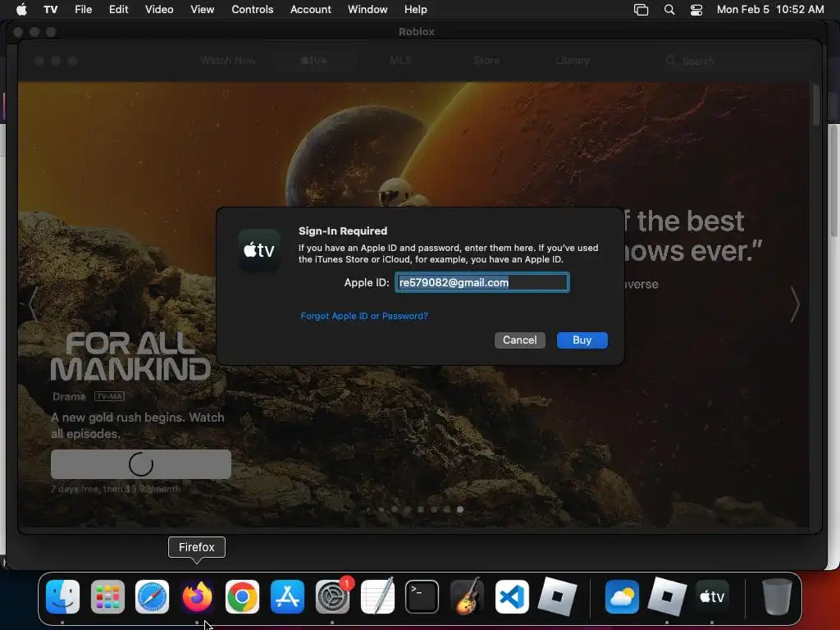The height and width of the screenshot is (630, 840).
Task: Go to next featured slide arrow
Action: 795,304
